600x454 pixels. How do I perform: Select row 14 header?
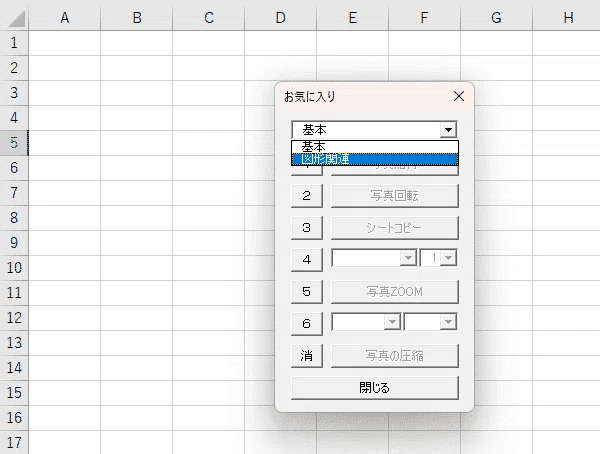14,368
